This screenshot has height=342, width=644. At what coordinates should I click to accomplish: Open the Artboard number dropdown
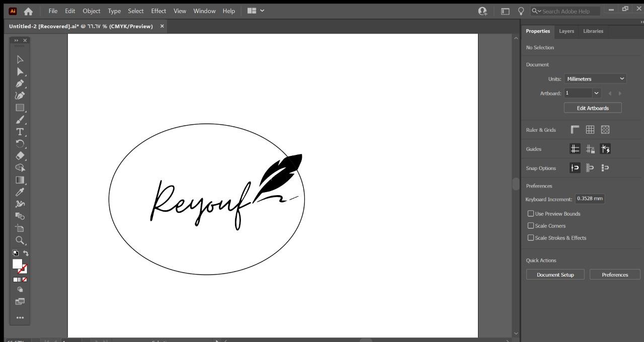pyautogui.click(x=596, y=93)
